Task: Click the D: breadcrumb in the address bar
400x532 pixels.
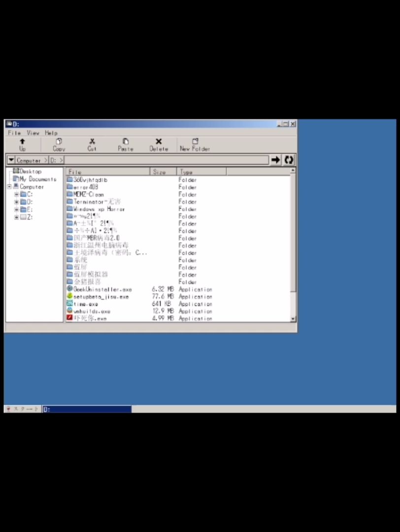Action: 54,160
